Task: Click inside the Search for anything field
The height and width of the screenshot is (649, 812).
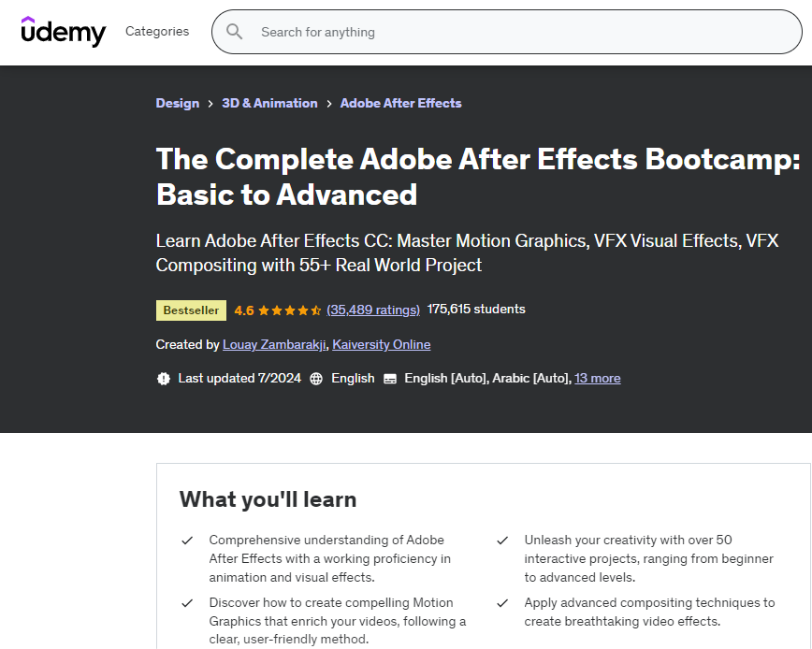Action: coord(421,32)
